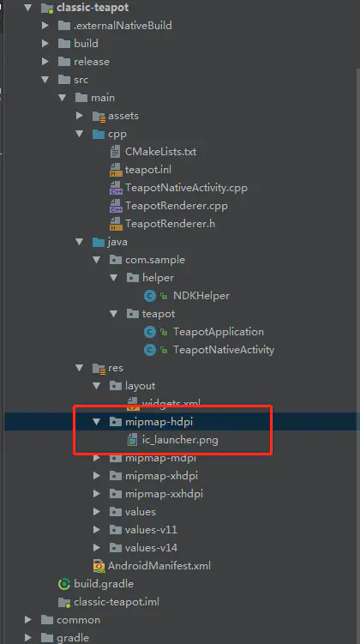Select the CMakeLists.txt file name
Screen dimensions: 360x644
[161, 152]
